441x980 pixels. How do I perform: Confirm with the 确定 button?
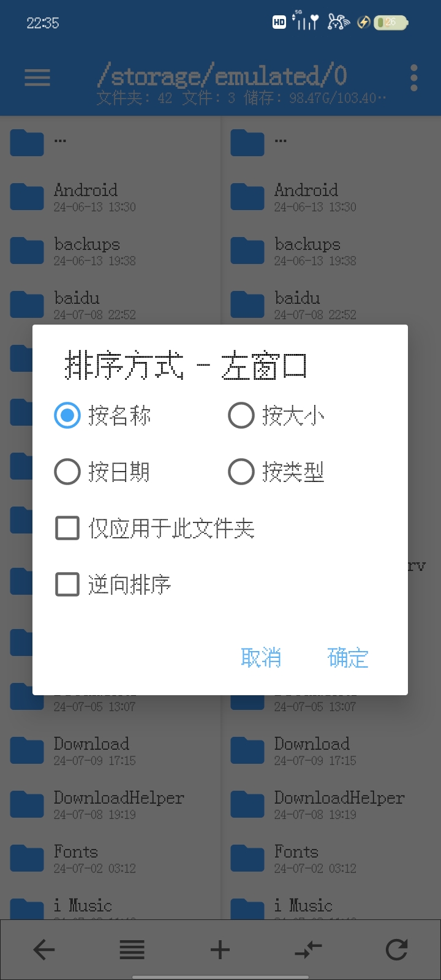click(x=348, y=658)
